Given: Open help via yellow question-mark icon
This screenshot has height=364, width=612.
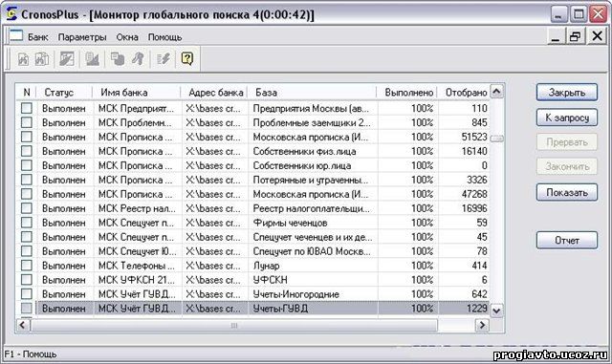Looking at the screenshot, I should 187,59.
